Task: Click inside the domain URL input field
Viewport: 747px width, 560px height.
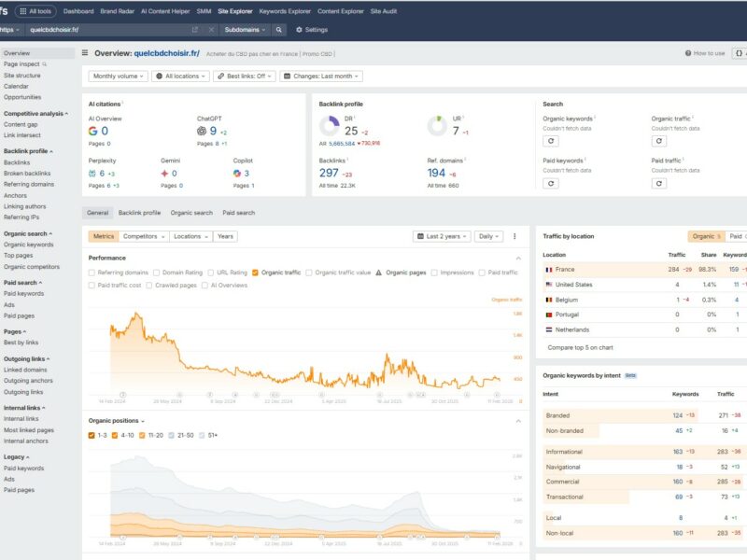Action: point(107,30)
